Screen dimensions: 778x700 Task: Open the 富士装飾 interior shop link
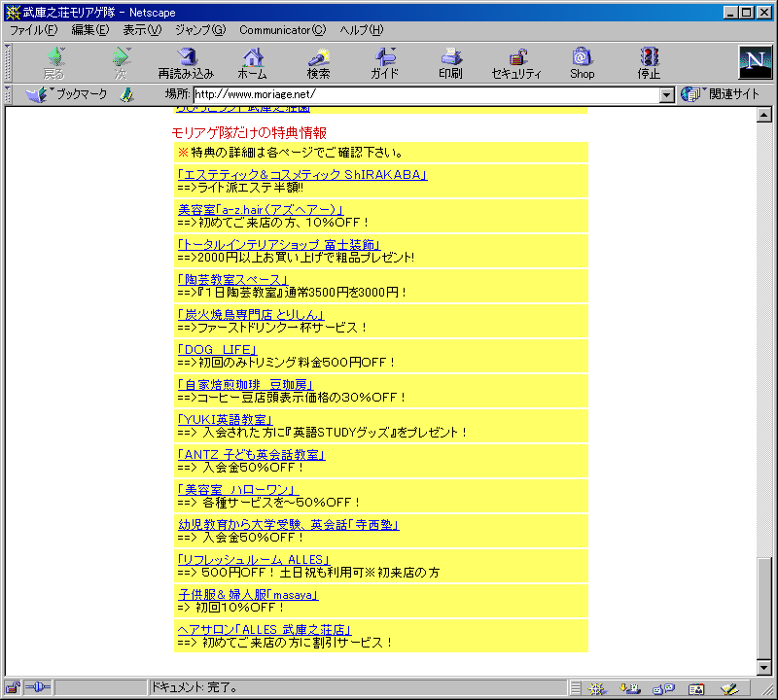(x=279, y=245)
